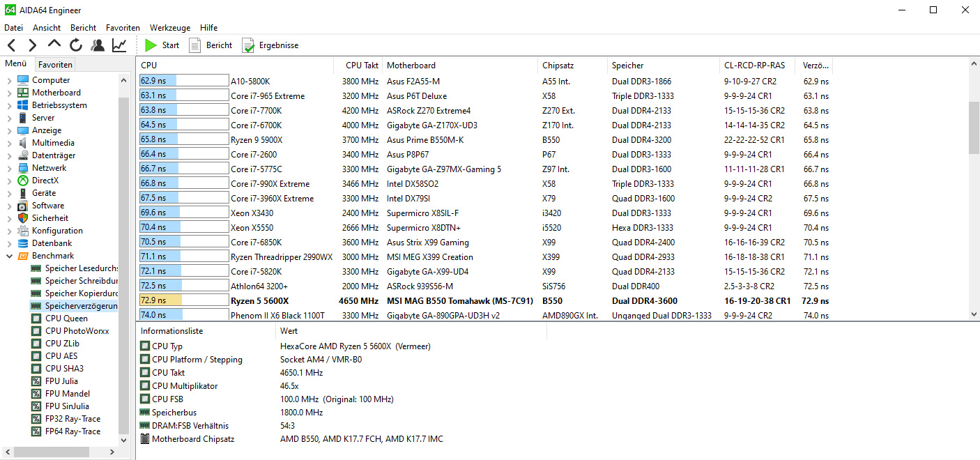980x460 pixels.
Task: Expand the Motherboard tree node
Action: 9,93
